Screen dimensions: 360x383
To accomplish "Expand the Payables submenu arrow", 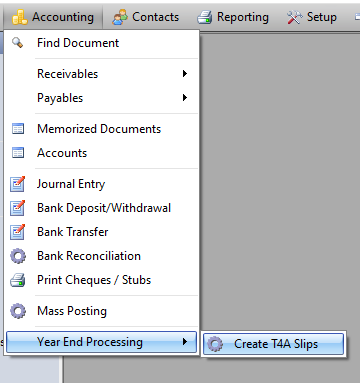I will tap(185, 98).
